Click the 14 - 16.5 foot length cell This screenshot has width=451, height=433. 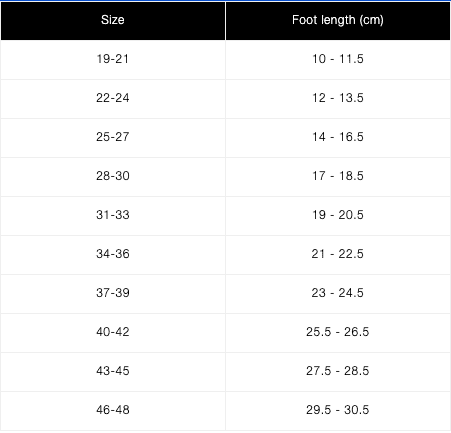[338, 138]
